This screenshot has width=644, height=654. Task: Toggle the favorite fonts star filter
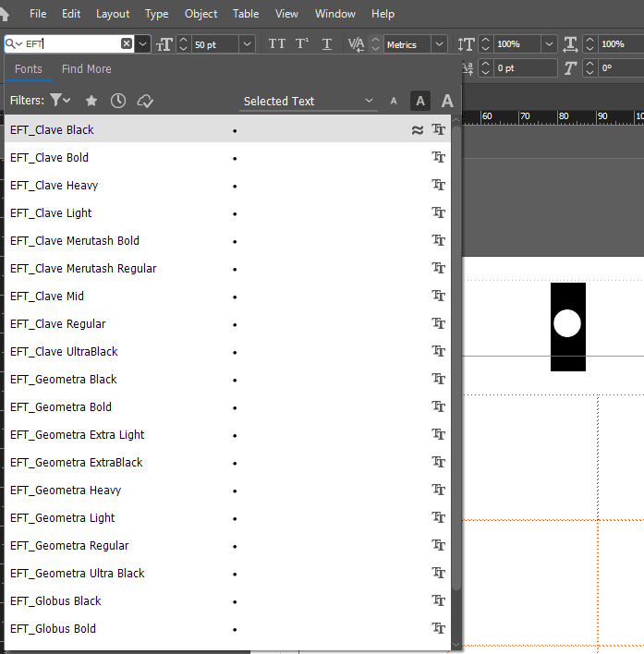(x=91, y=101)
